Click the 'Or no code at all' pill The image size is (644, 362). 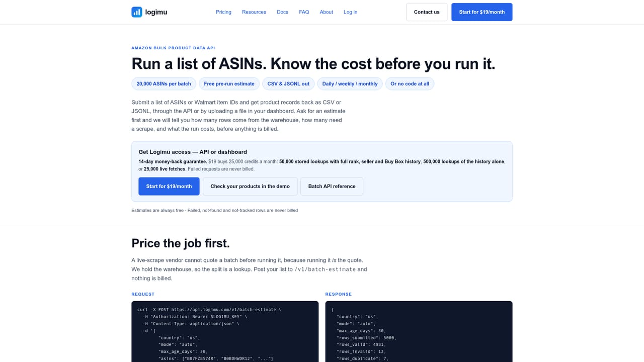(410, 83)
